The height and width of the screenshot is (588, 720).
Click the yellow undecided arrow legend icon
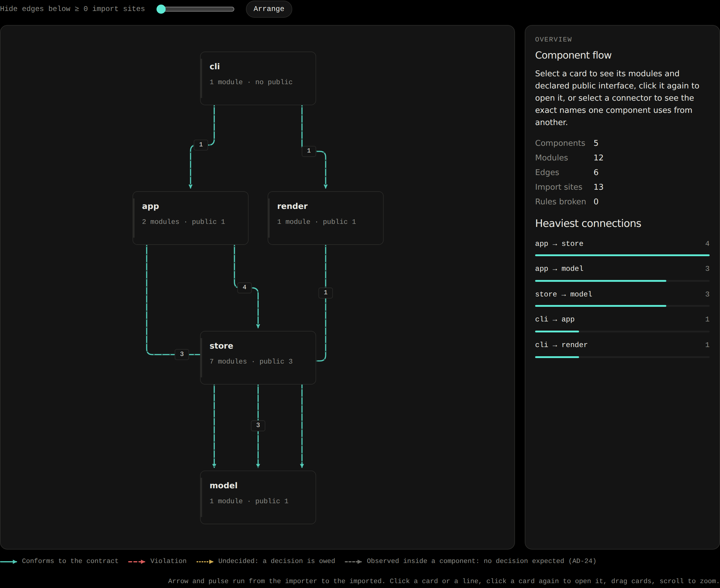coord(205,561)
